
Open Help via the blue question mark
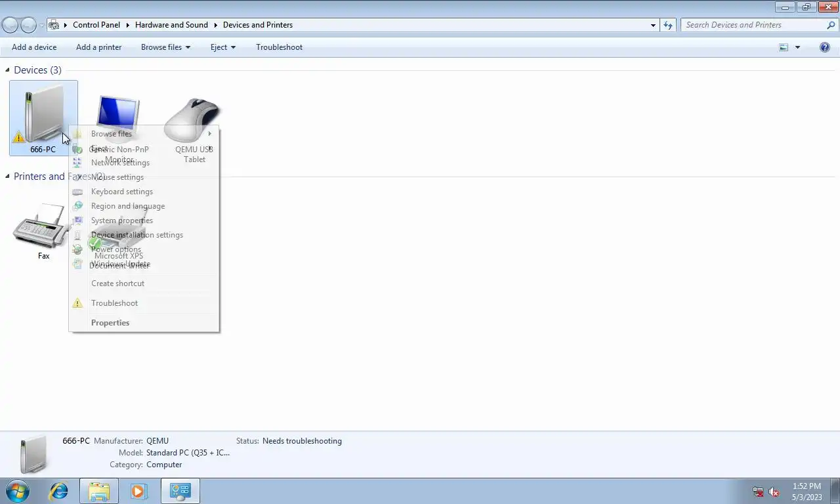[825, 47]
